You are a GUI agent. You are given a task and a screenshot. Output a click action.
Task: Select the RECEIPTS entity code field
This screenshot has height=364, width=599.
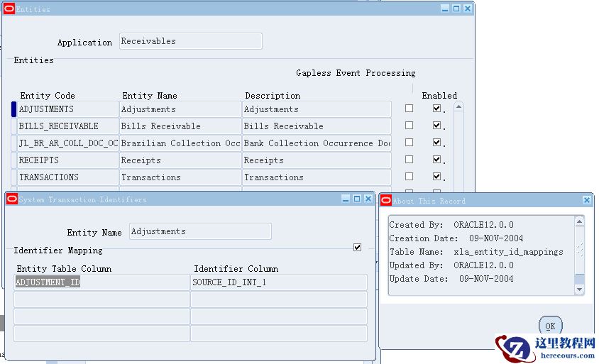(x=67, y=160)
